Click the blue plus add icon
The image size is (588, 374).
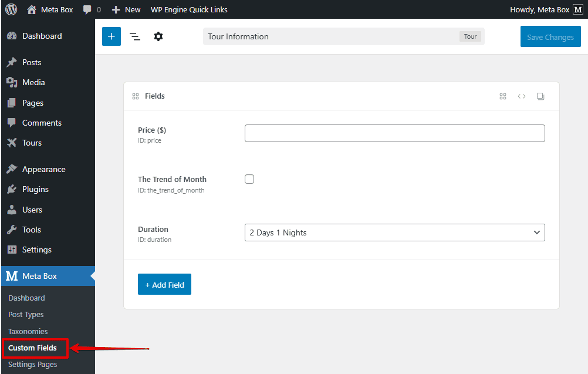(x=111, y=36)
